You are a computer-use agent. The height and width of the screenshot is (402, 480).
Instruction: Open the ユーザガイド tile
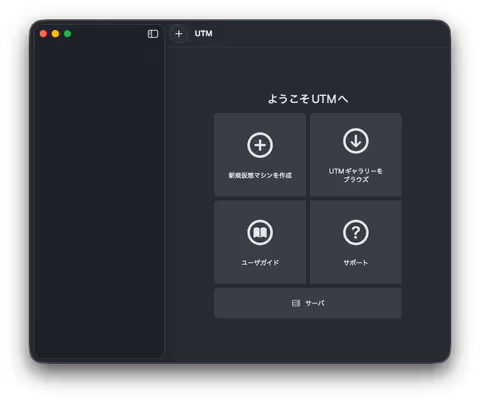pyautogui.click(x=260, y=242)
